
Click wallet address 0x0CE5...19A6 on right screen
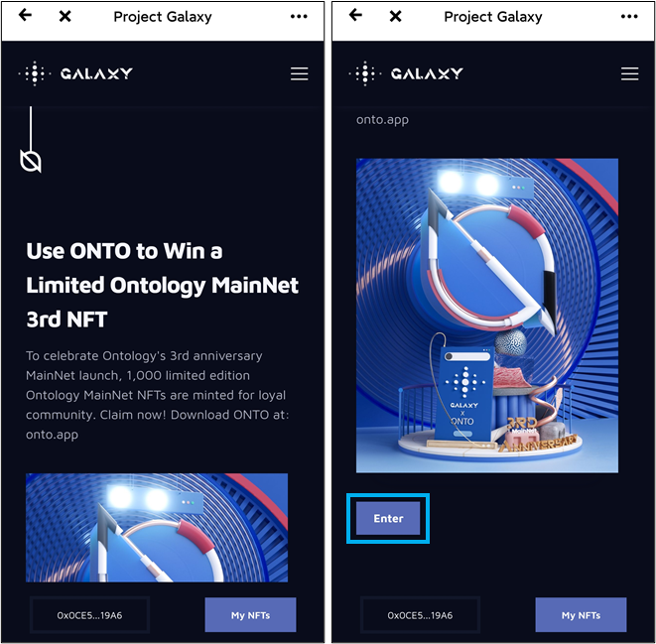(x=420, y=615)
